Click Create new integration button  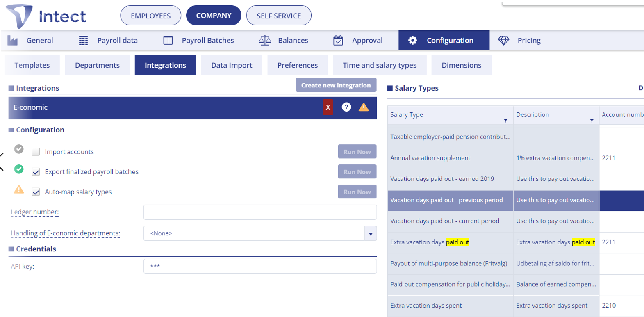tap(336, 85)
